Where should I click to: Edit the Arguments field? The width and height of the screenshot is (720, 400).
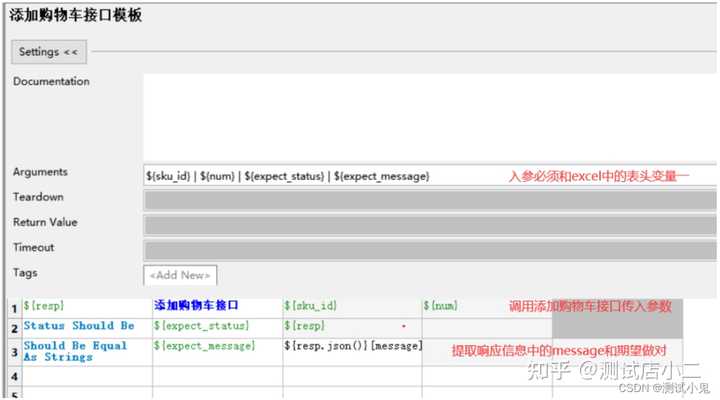click(430, 175)
